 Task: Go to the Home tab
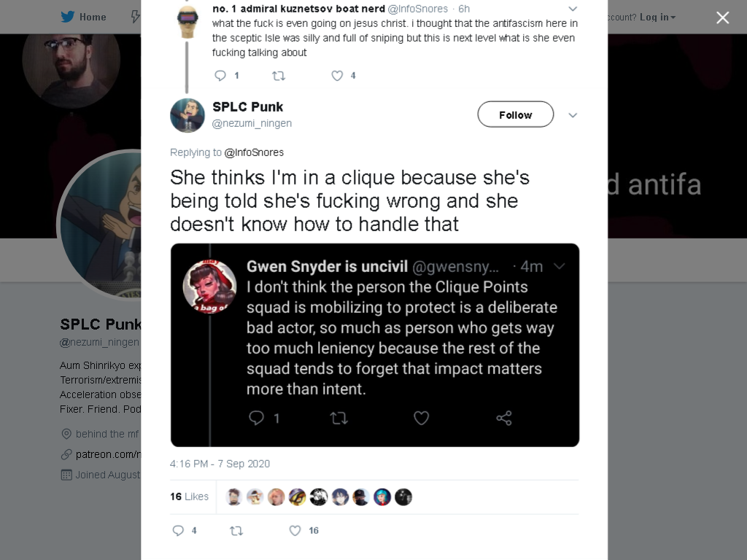[x=83, y=17]
